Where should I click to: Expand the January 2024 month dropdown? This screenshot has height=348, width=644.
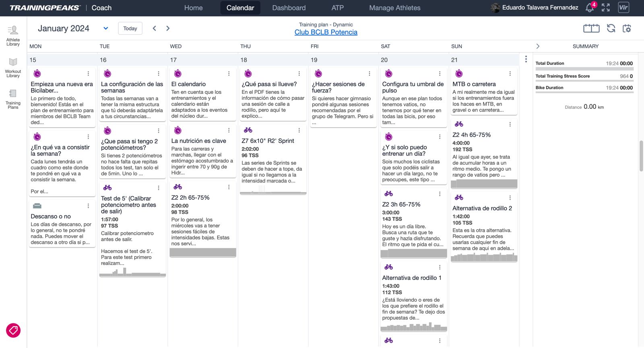click(106, 28)
